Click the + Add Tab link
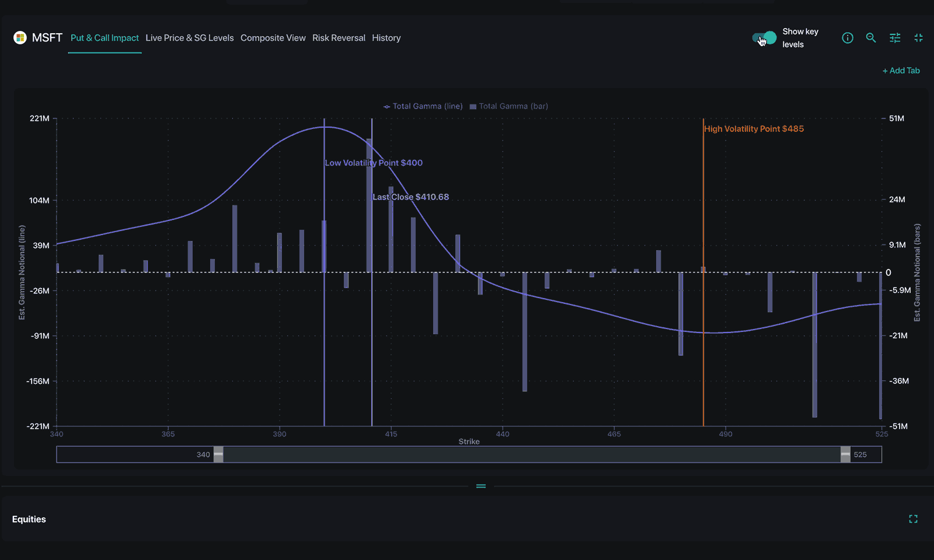This screenshot has width=934, height=560. (x=901, y=70)
